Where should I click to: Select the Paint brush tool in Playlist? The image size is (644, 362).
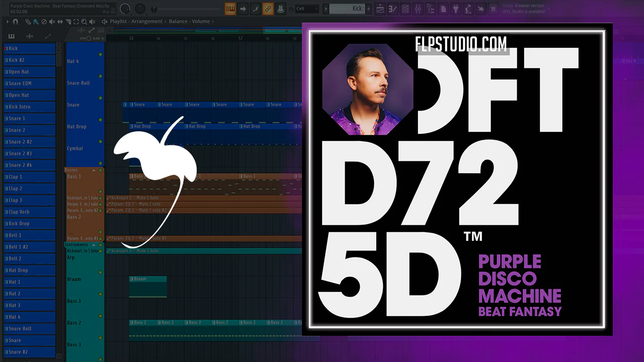click(x=36, y=22)
